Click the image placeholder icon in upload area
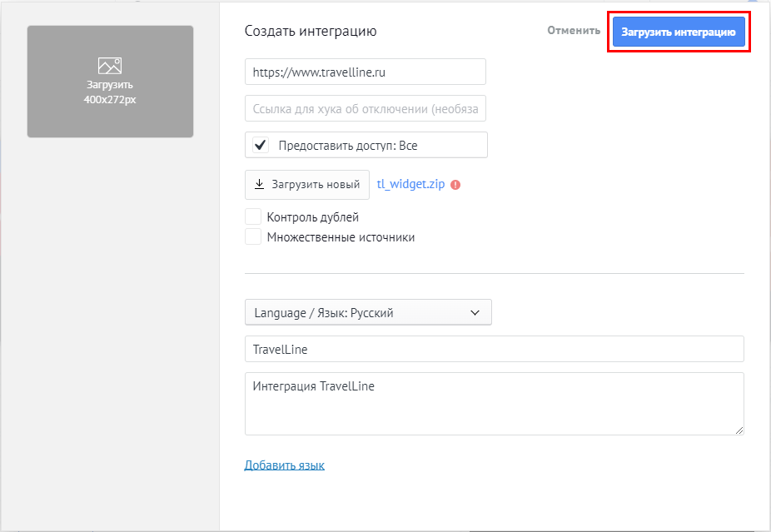 tap(110, 66)
